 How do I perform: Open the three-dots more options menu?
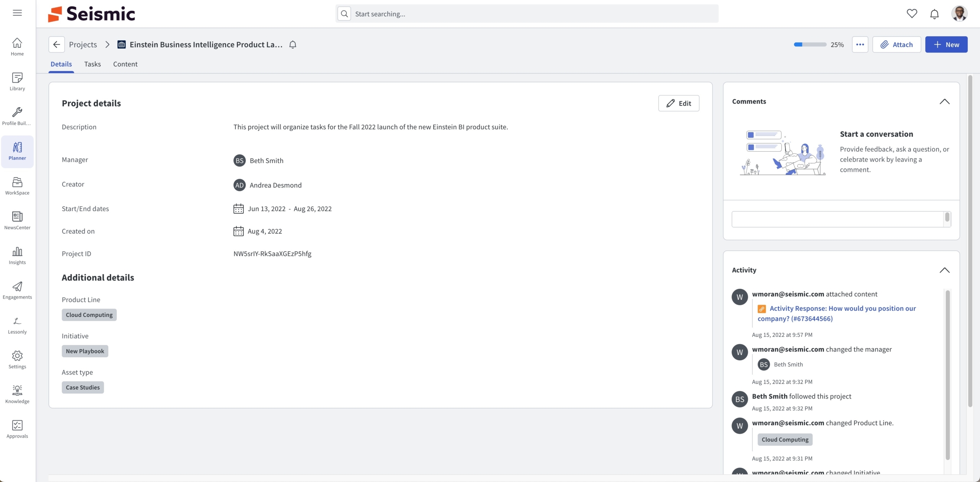[860, 44]
